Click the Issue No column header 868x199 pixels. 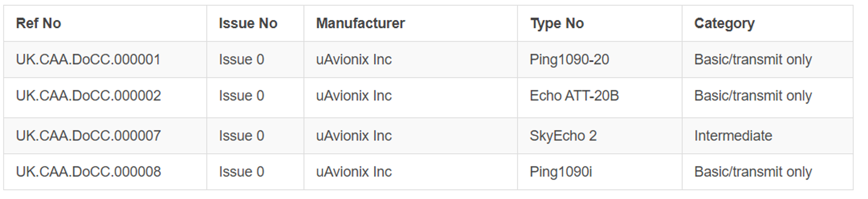click(248, 24)
